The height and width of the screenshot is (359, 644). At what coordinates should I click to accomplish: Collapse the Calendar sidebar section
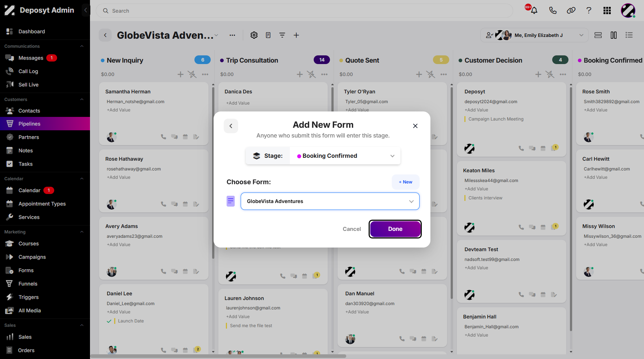(82, 179)
